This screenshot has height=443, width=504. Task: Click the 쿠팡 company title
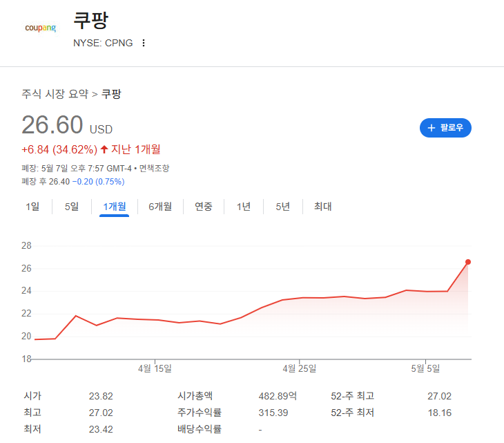pos(91,20)
